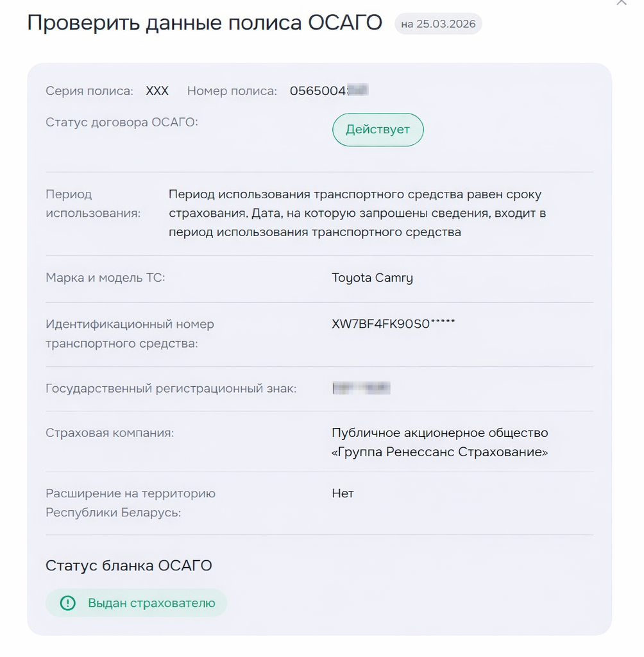Click the Марка и модель ТС label
This screenshot has height=657, width=644.
tap(106, 278)
